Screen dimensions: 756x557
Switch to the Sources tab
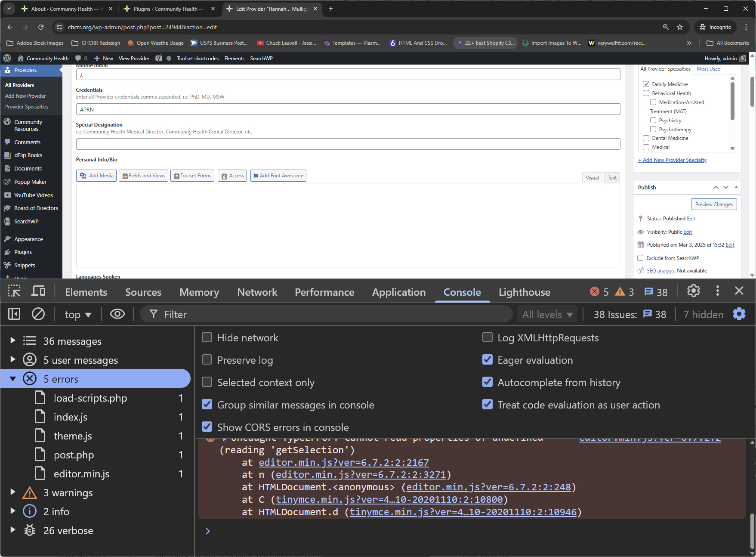click(x=143, y=292)
